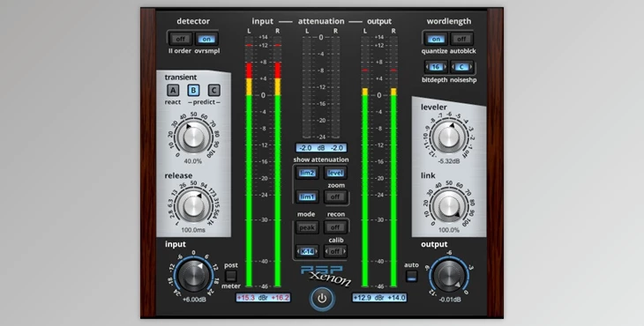Turn off detector oversampling (ovrsmpl)
Image resolution: width=644 pixels, height=326 pixels.
tap(206, 39)
